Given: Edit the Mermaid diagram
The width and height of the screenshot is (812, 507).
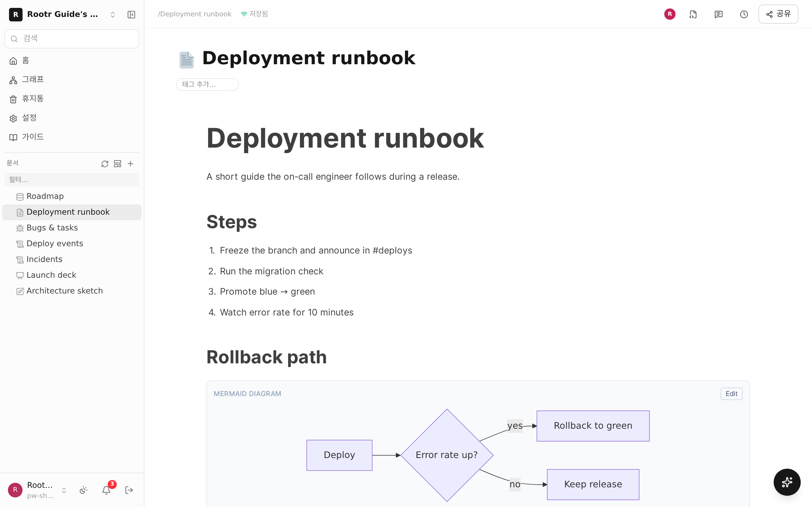Looking at the screenshot, I should pos(731,394).
